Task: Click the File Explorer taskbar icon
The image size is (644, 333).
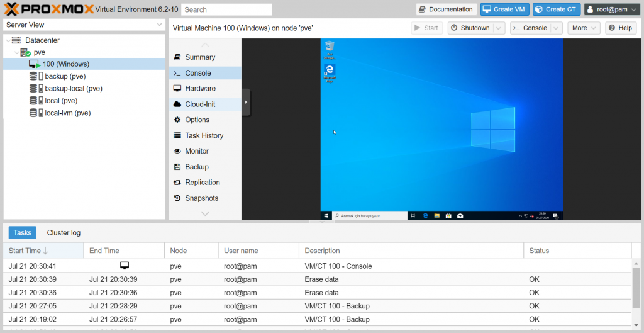Action: tap(437, 215)
